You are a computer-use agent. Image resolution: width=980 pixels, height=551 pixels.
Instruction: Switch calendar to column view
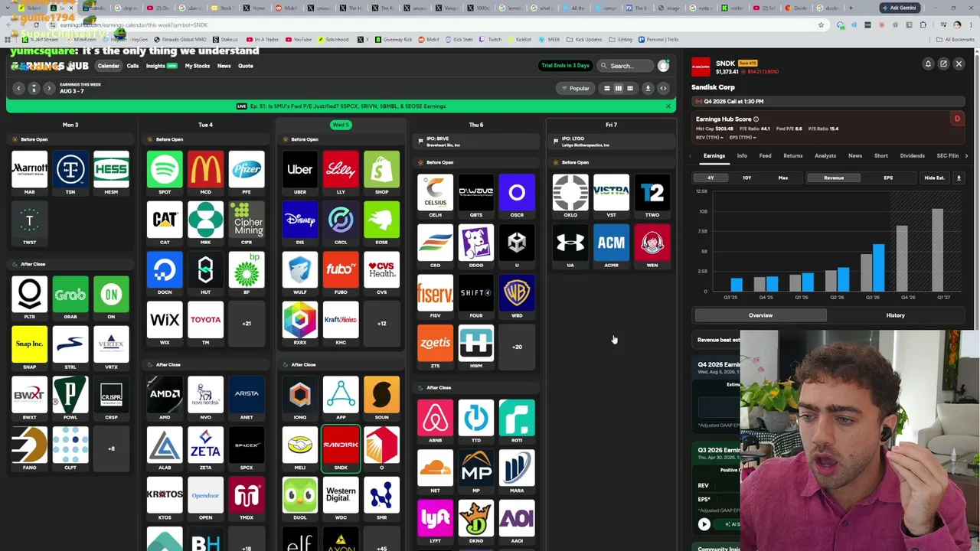(619, 89)
